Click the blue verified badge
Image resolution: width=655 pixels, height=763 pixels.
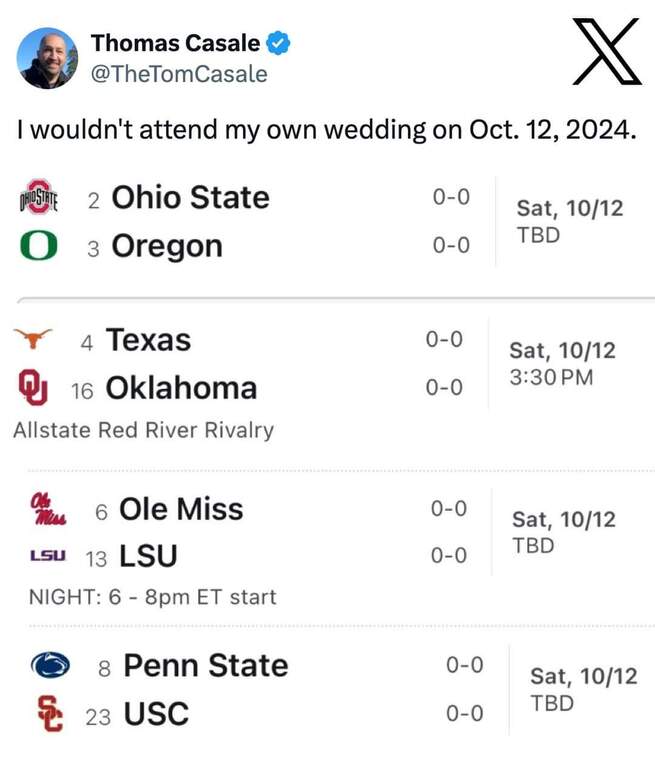[278, 43]
